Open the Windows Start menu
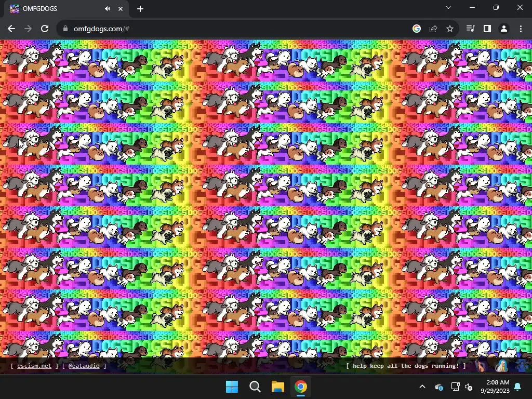Screen dimensions: 532x399 pos(232,387)
